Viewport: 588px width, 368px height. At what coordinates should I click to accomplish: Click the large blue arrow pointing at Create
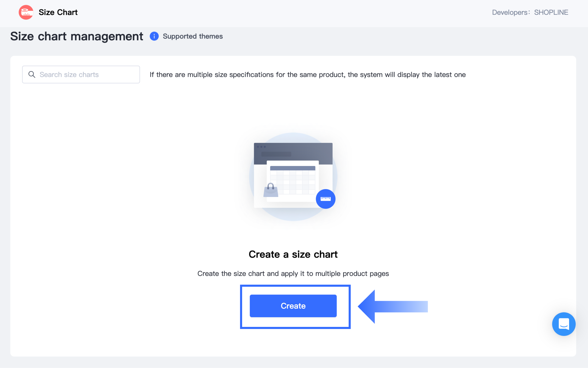392,306
